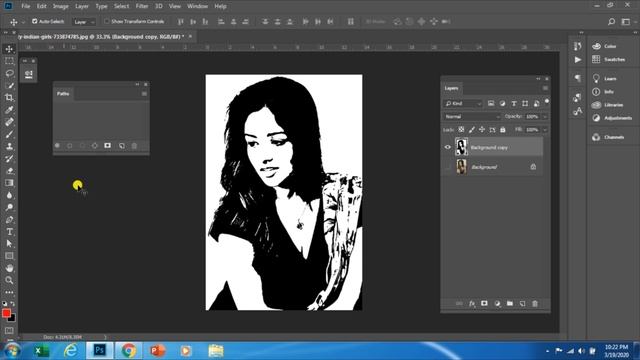Collapse the Layers panel with double arrows

pyautogui.click(x=538, y=79)
